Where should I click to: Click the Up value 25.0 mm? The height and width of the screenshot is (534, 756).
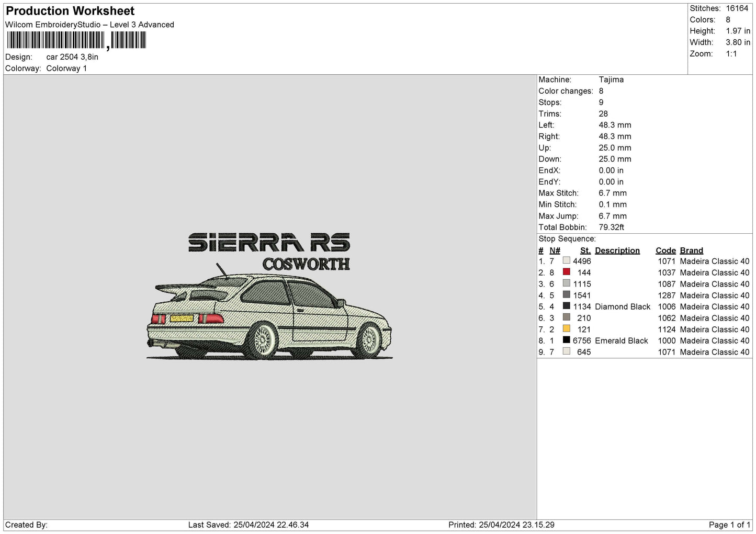pyautogui.click(x=615, y=148)
